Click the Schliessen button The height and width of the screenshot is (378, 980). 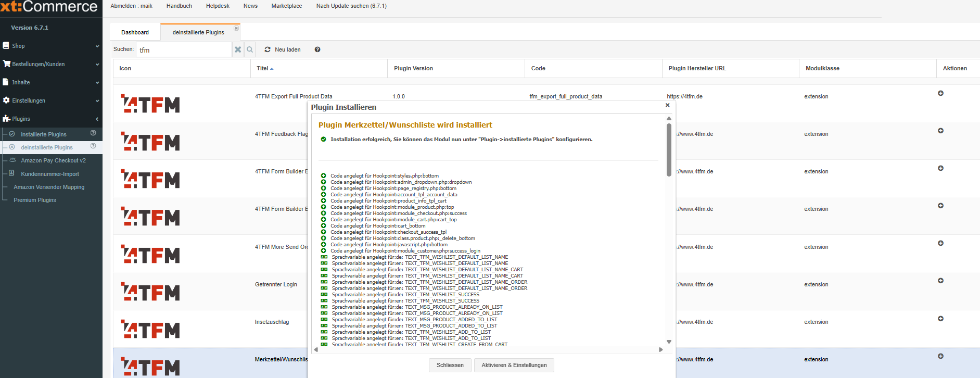(450, 365)
